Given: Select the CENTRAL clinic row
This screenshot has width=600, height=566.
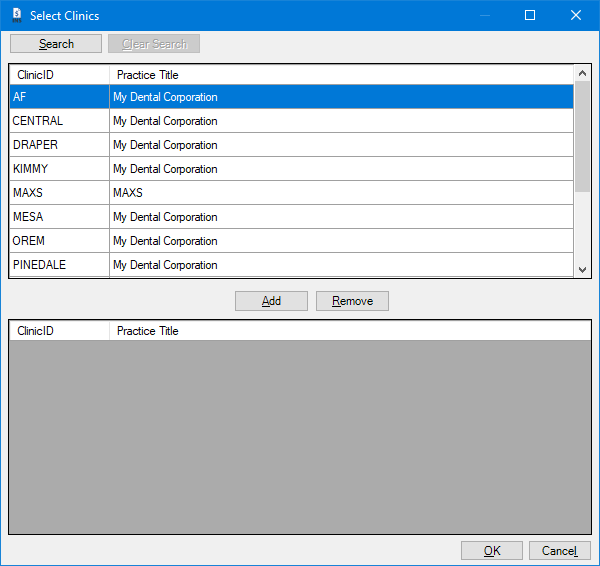Looking at the screenshot, I should 291,121.
